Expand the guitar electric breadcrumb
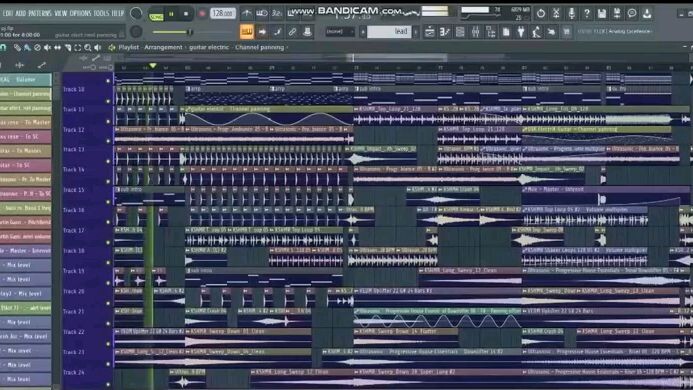 click(x=209, y=47)
